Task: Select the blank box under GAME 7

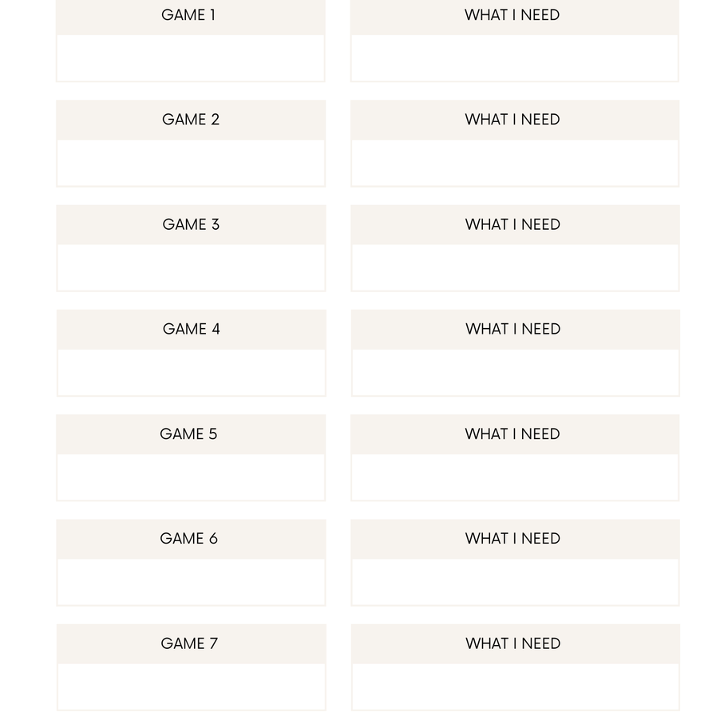Action: click(x=190, y=686)
